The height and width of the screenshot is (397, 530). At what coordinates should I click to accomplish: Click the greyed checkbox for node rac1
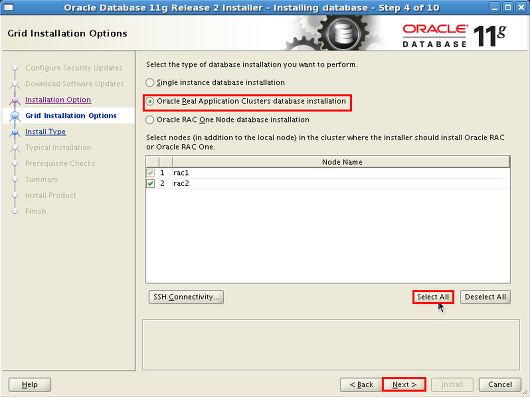pos(150,173)
